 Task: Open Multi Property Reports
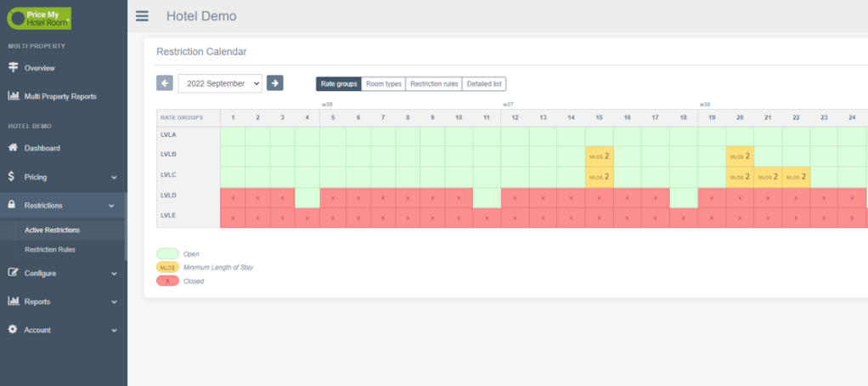[x=59, y=96]
